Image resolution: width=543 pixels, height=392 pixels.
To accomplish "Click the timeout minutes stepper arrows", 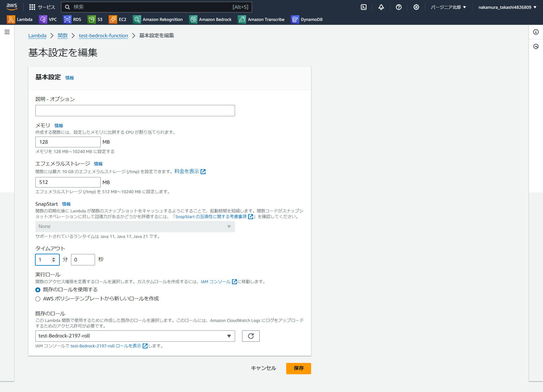I will pos(53,260).
